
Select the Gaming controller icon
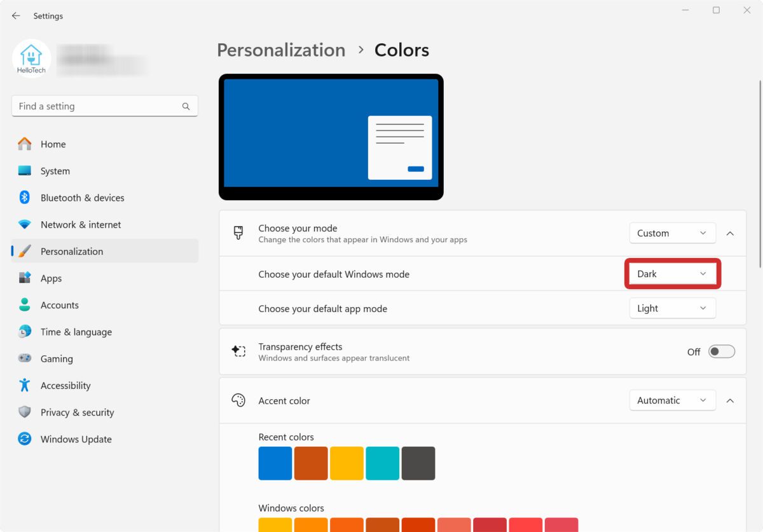click(25, 358)
